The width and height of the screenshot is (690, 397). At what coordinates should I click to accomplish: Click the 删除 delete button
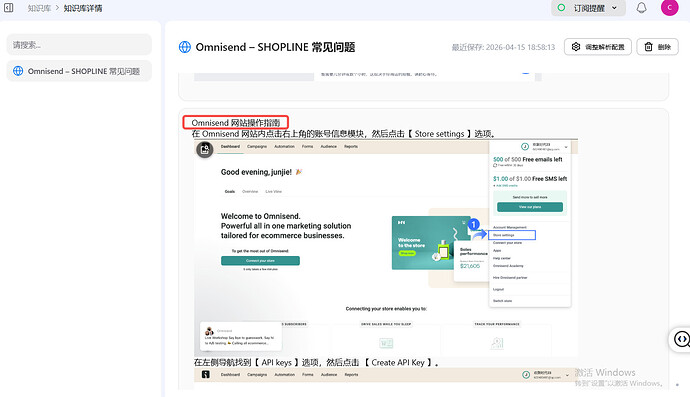tap(657, 47)
